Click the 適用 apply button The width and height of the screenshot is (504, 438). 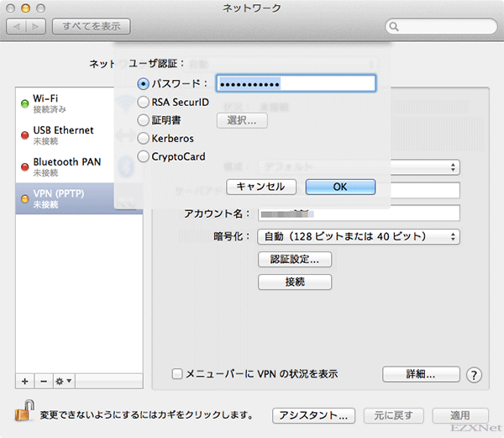[x=460, y=416]
